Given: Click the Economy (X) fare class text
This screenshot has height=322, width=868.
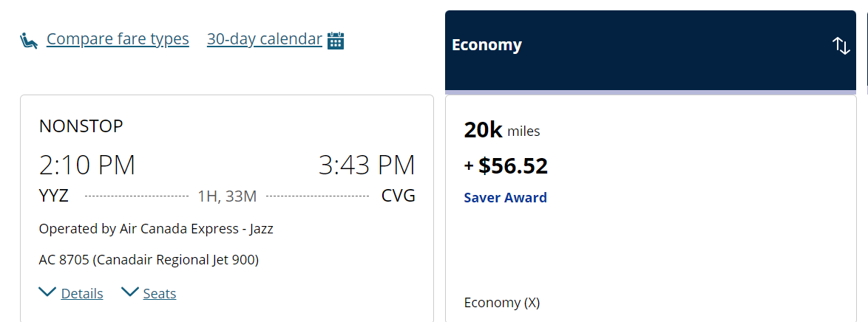Looking at the screenshot, I should point(502,303).
